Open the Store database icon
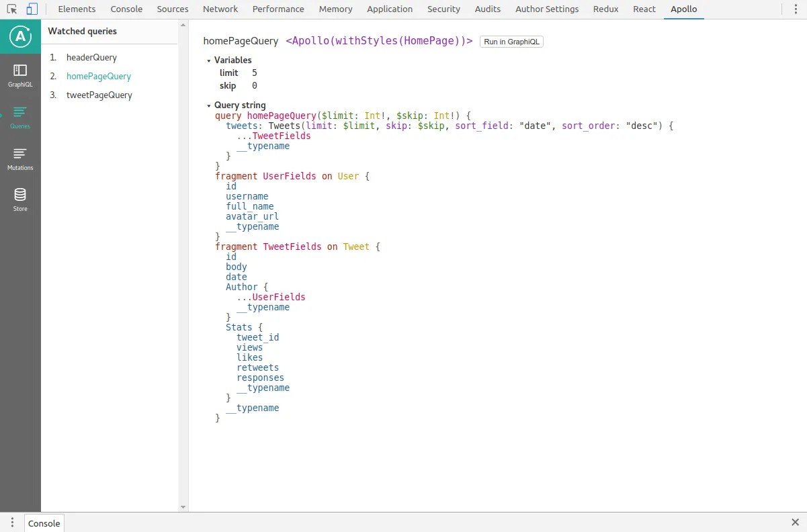Viewport: 807px width, 532px height. point(20,199)
